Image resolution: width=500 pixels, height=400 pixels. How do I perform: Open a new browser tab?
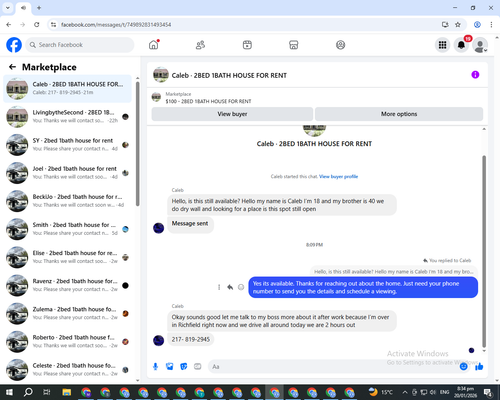pyautogui.click(x=39, y=8)
